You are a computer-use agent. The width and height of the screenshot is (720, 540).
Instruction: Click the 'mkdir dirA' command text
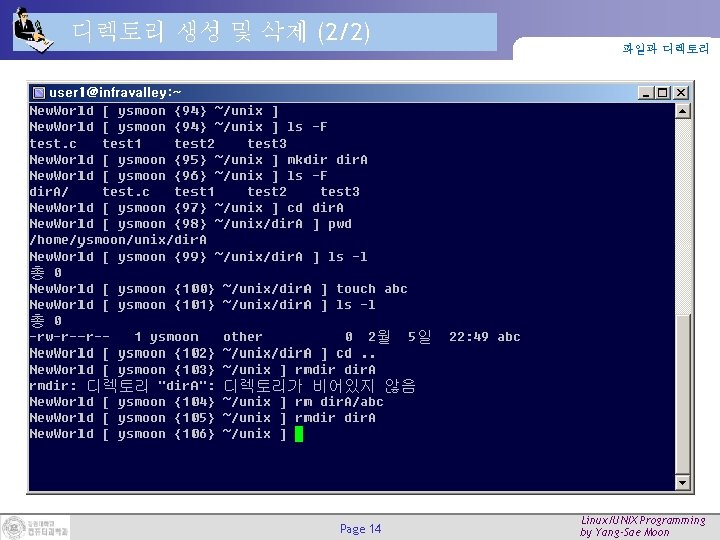point(327,160)
